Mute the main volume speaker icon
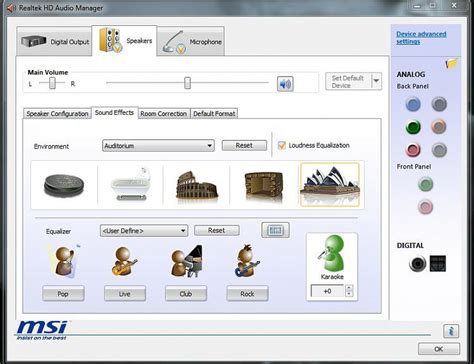This screenshot has height=364, width=474. click(x=285, y=84)
